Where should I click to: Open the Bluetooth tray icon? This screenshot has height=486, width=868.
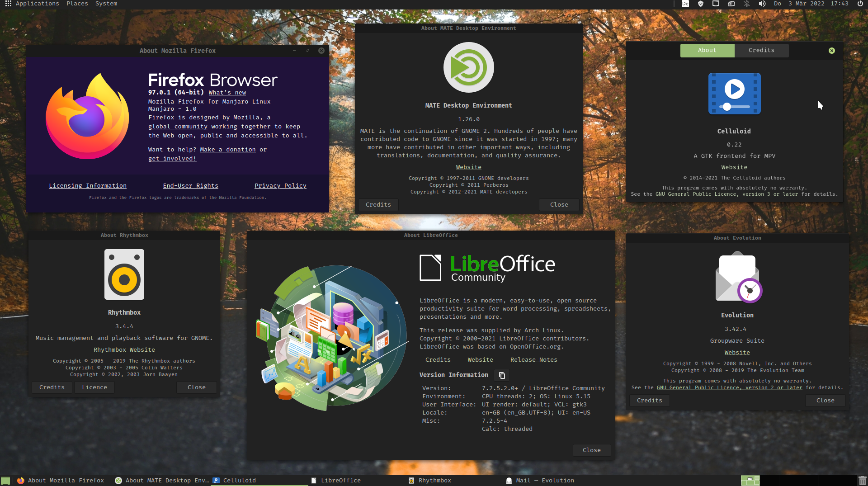point(746,4)
